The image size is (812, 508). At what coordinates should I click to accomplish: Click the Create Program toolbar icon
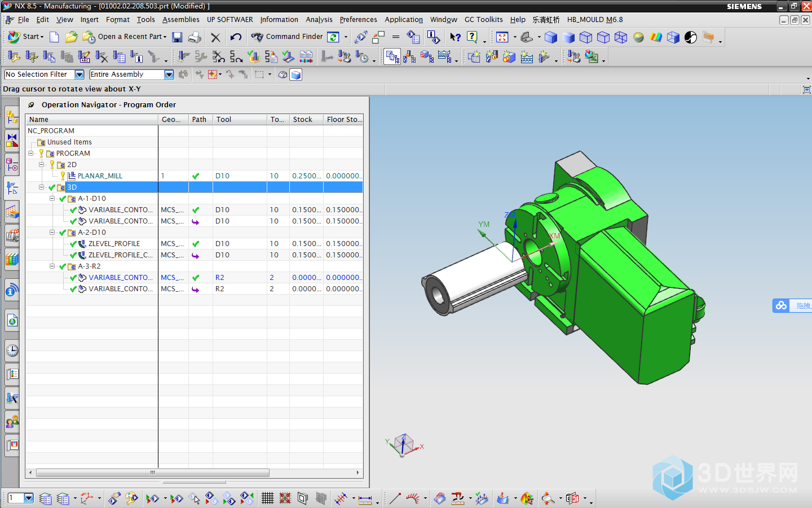pyautogui.click(x=474, y=56)
